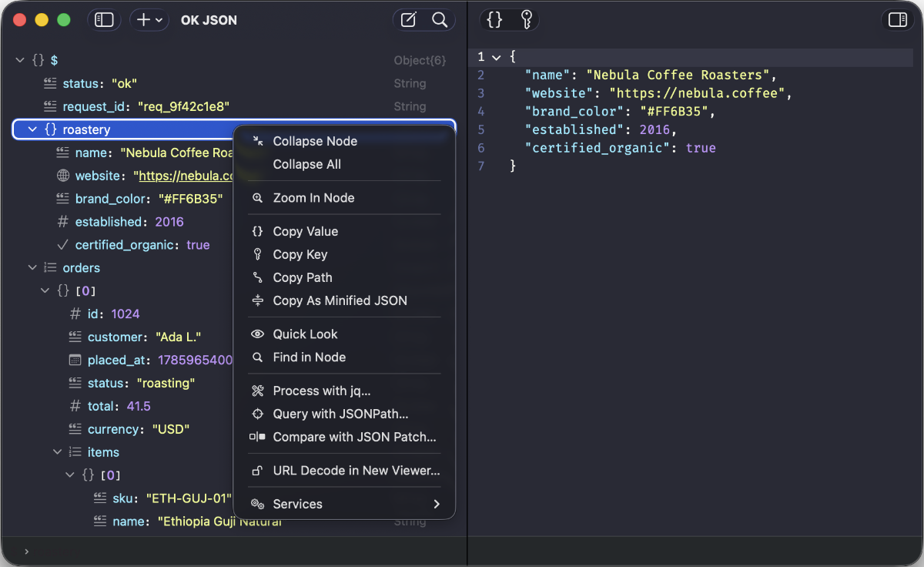Click the string icon beside sku
This screenshot has width=924, height=567.
100,498
